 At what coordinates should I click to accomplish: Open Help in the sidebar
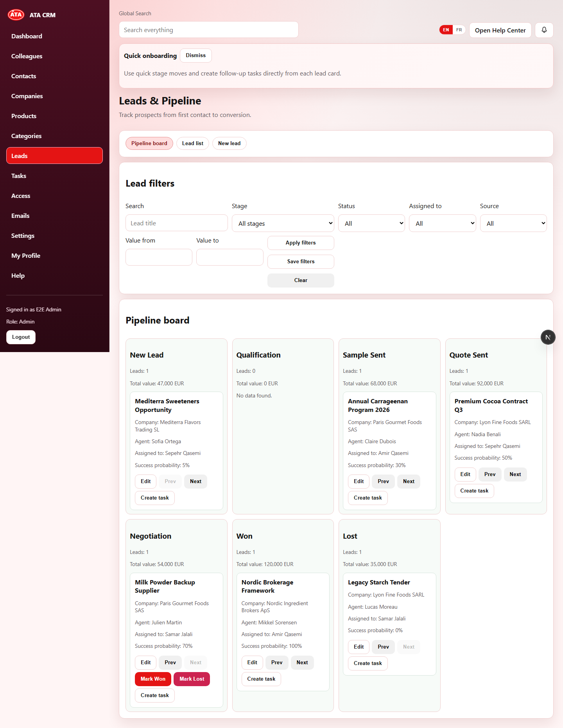click(54, 275)
